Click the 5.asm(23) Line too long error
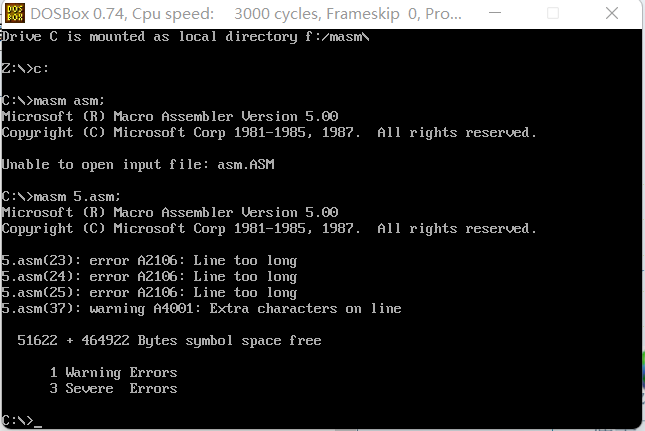Image resolution: width=645 pixels, height=431 pixels. [149, 261]
